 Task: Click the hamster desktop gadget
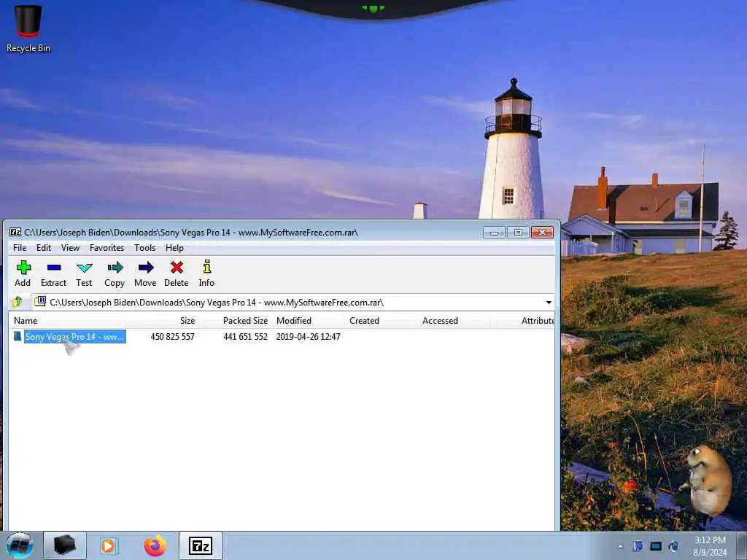pos(707,481)
